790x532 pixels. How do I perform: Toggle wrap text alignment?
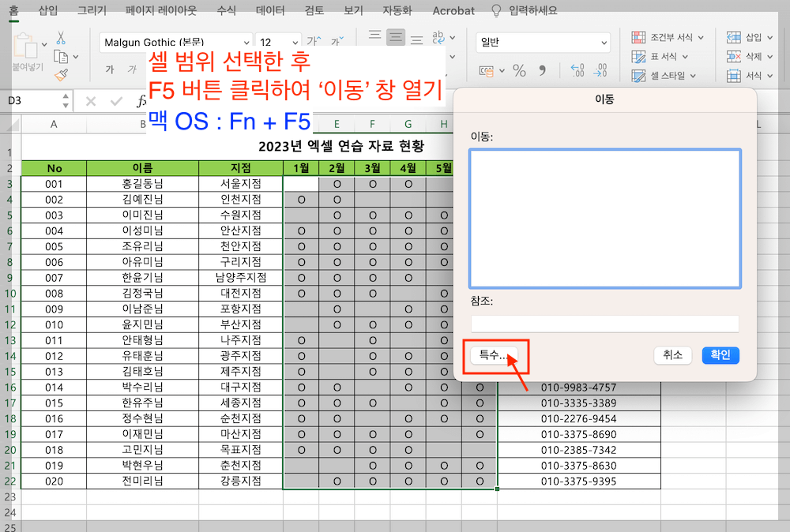[439, 38]
